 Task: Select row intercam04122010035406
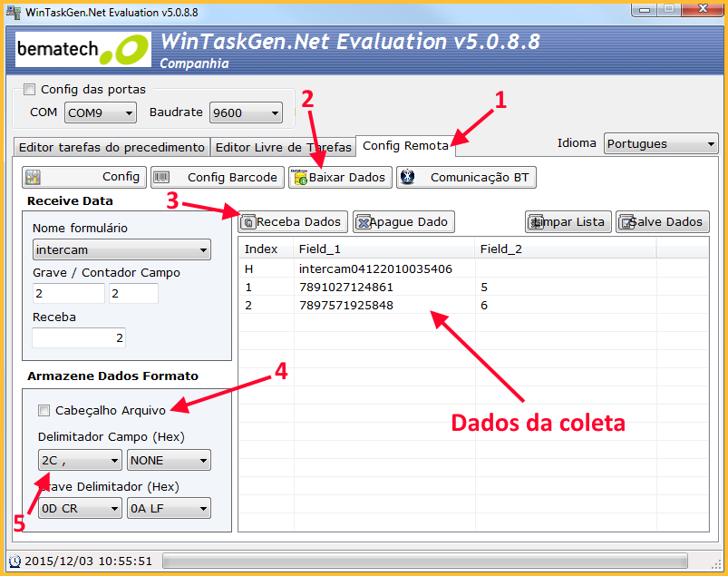[473, 268]
